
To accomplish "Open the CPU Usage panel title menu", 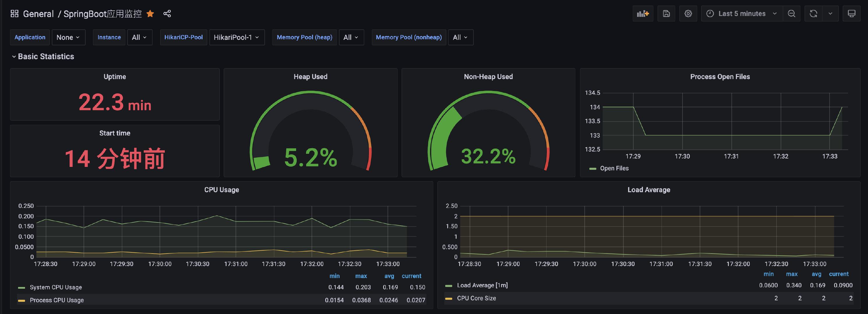I will [x=221, y=190].
